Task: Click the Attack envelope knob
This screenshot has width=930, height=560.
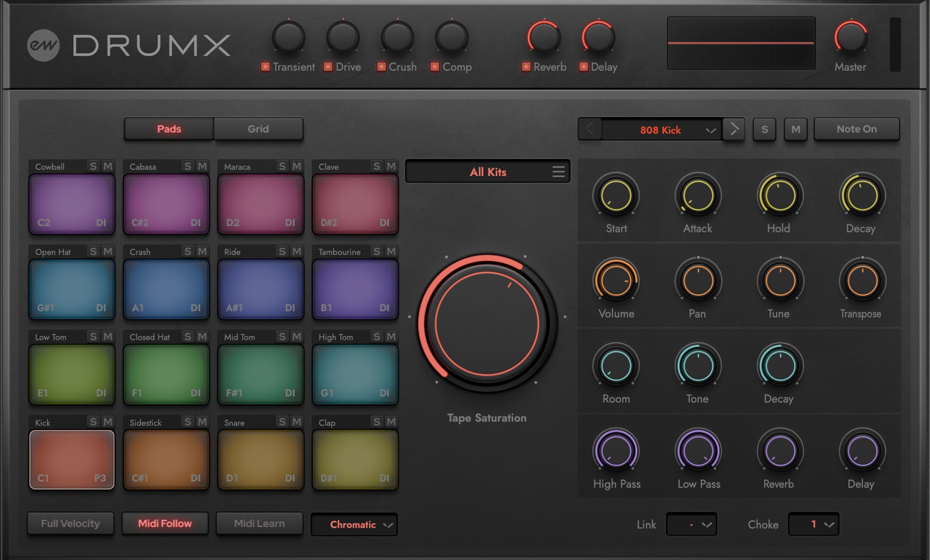Action: pos(698,196)
